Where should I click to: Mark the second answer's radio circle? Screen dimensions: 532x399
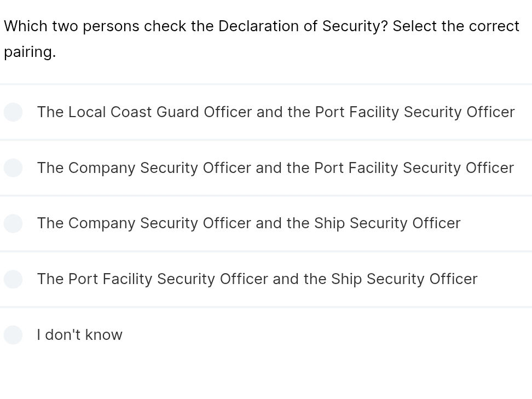(13, 168)
